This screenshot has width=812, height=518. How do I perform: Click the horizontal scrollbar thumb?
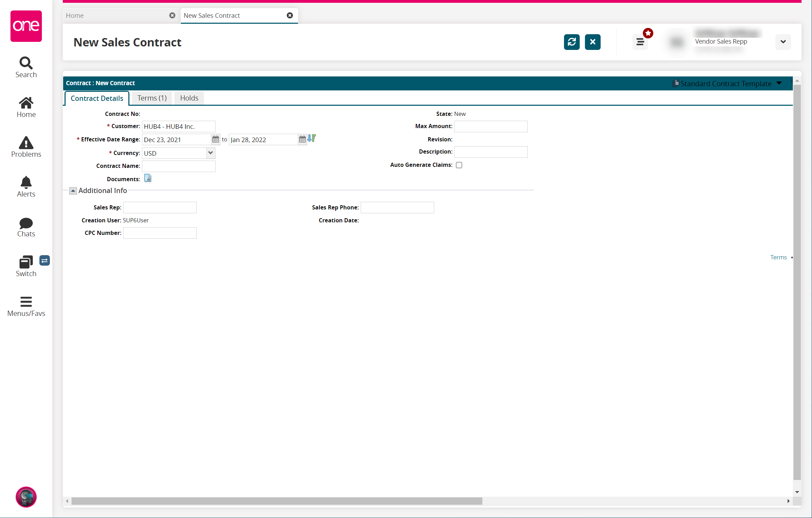(276, 501)
